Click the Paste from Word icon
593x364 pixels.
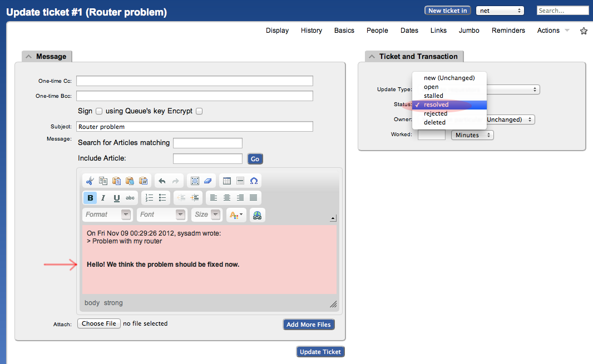coord(143,181)
